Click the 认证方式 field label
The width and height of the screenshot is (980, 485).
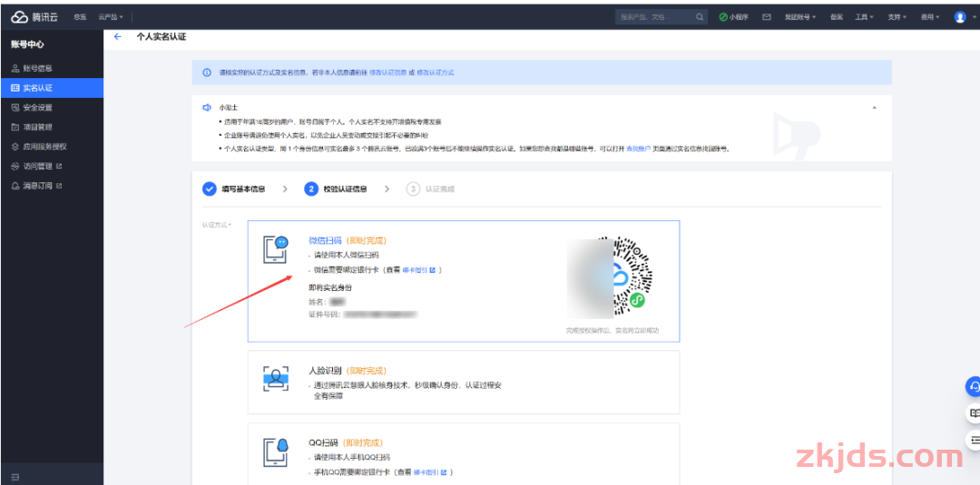click(216, 224)
